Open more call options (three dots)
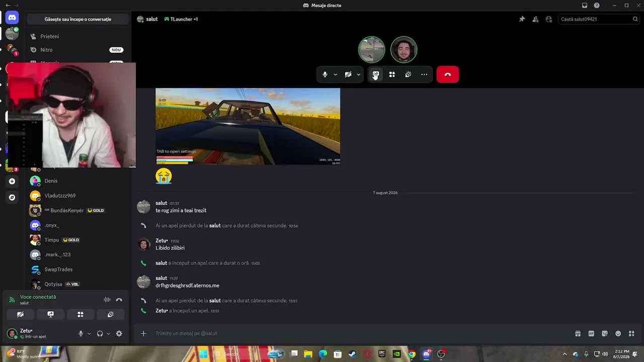The image size is (644, 362). point(424,74)
